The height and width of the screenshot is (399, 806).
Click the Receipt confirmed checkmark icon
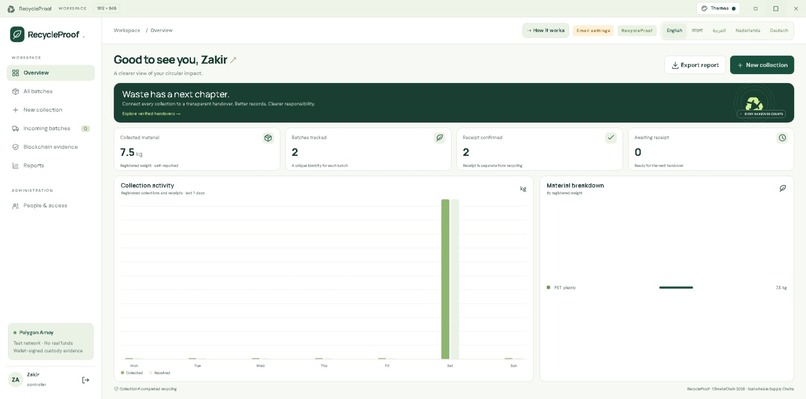click(x=611, y=138)
